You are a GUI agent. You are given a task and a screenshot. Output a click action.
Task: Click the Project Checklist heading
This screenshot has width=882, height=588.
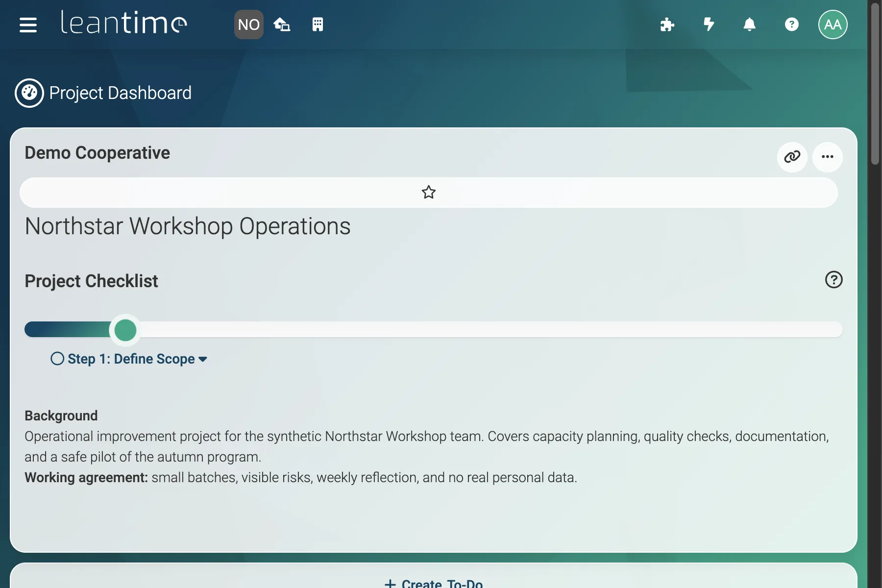point(91,281)
